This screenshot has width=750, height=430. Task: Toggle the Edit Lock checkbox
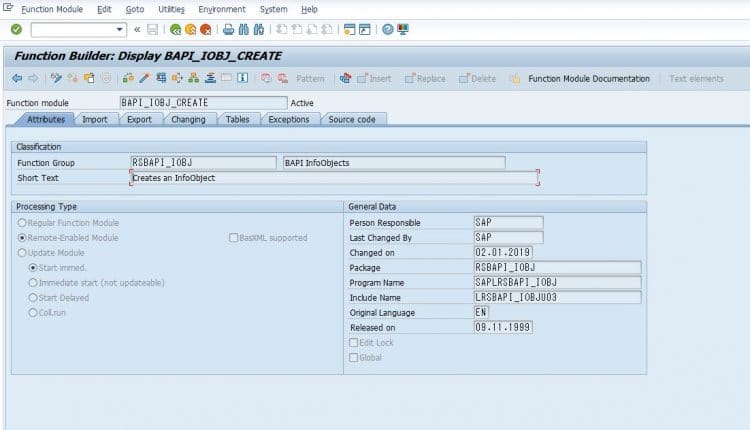pos(353,342)
